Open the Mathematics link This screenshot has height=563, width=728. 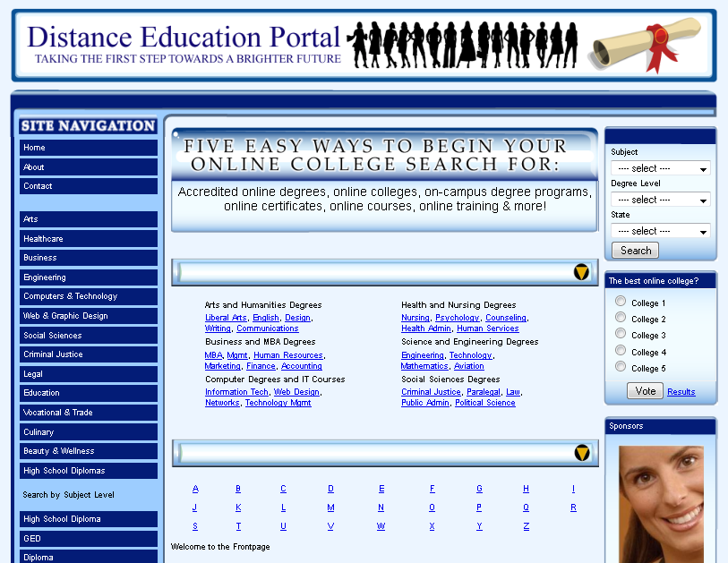(x=424, y=366)
